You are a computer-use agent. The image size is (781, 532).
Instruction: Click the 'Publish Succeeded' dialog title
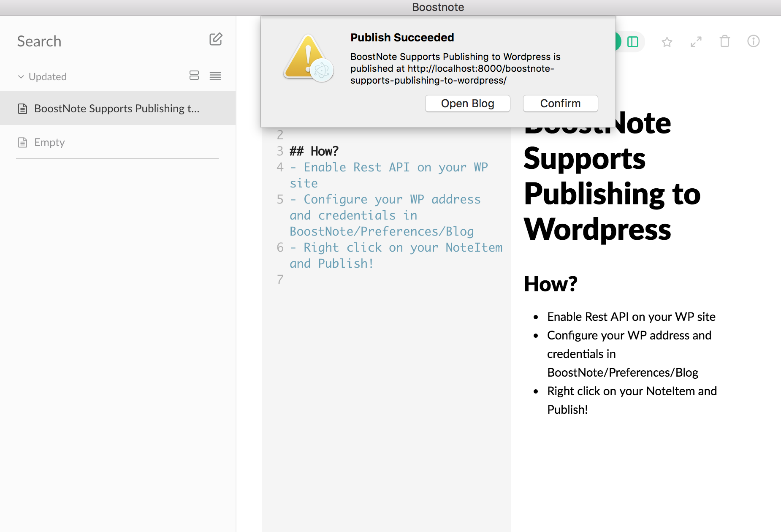402,38
